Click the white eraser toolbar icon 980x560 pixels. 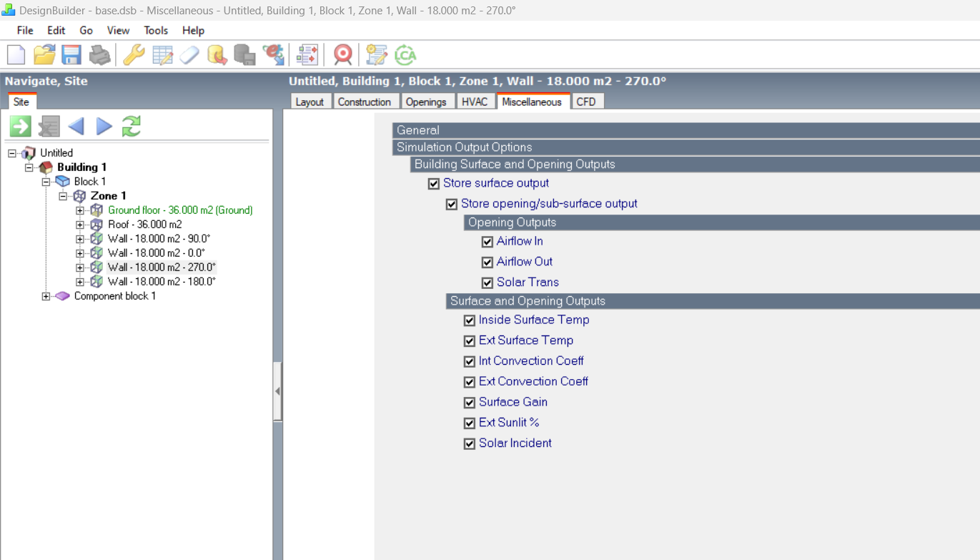click(x=189, y=54)
